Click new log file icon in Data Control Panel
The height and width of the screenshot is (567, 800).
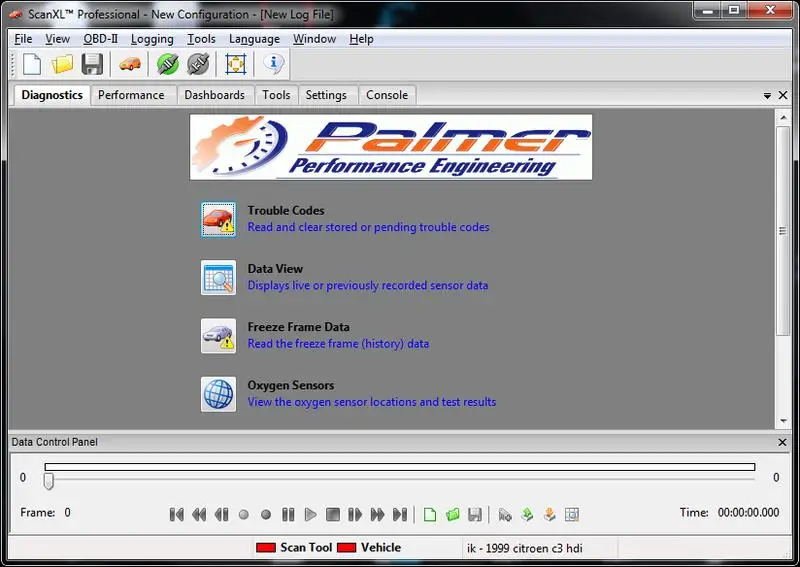click(430, 514)
